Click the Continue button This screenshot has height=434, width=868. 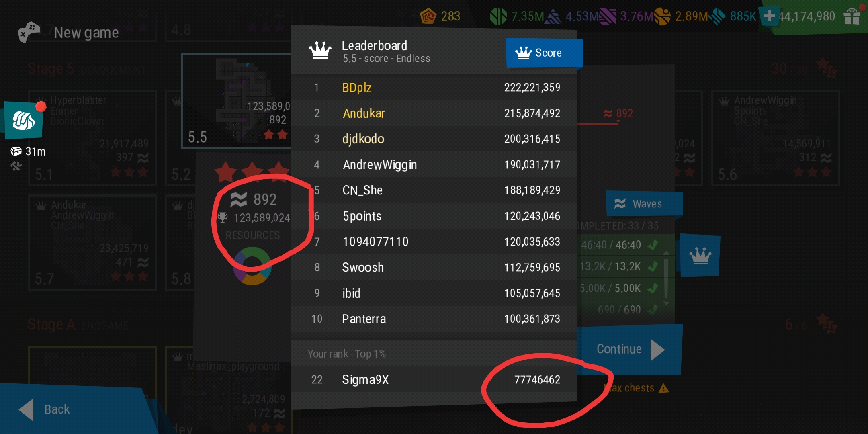[630, 350]
